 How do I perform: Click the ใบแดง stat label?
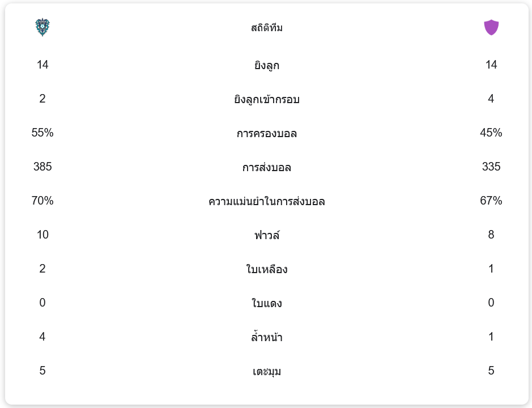coord(267,303)
